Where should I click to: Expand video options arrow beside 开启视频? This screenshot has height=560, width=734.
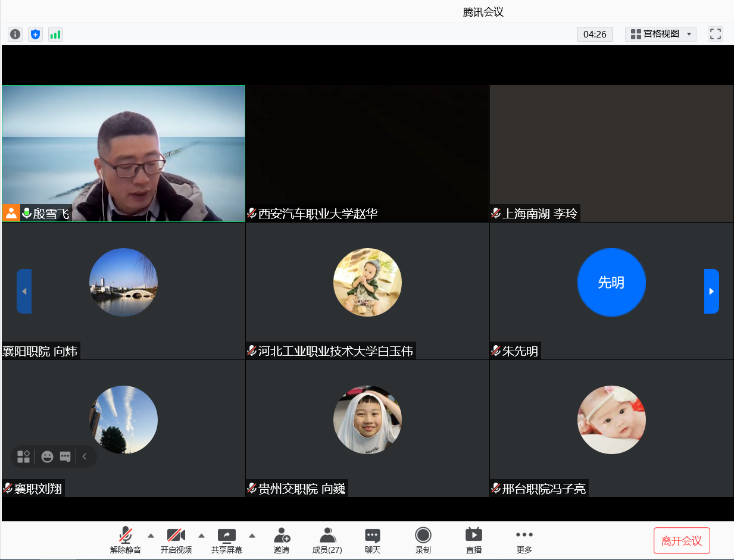click(x=201, y=535)
